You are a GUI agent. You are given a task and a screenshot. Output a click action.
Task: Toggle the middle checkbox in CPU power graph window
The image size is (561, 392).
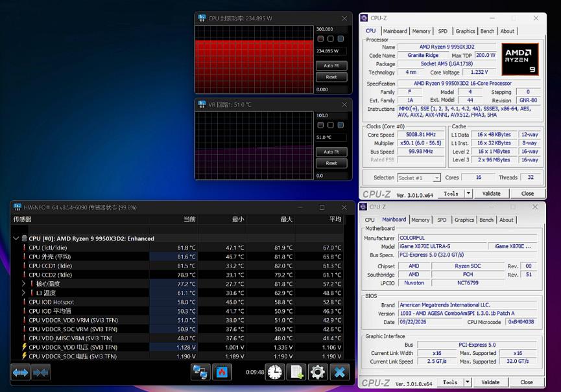(331, 39)
